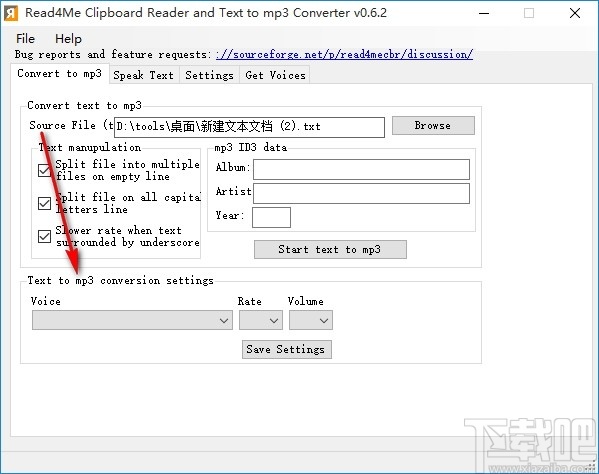Viewport: 599px width, 474px height.
Task: Switch to the Speak Text tab
Action: 144,75
